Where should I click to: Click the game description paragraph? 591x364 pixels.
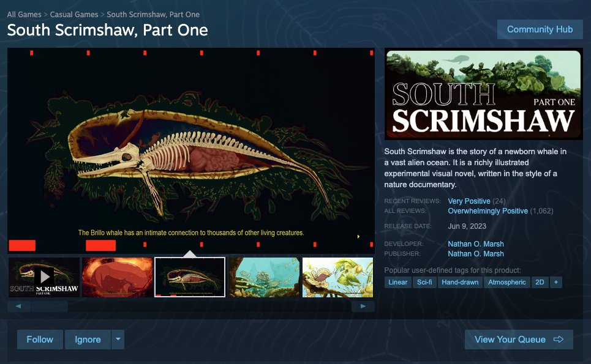[475, 168]
